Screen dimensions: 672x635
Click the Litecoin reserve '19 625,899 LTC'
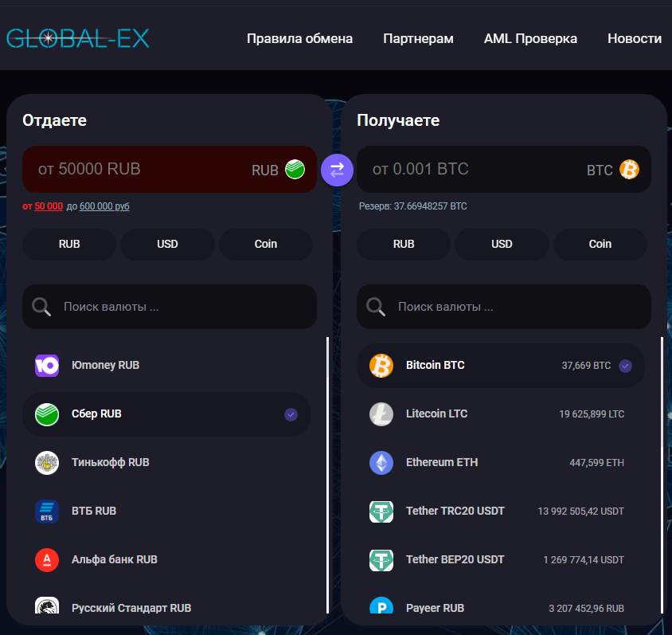(x=592, y=414)
